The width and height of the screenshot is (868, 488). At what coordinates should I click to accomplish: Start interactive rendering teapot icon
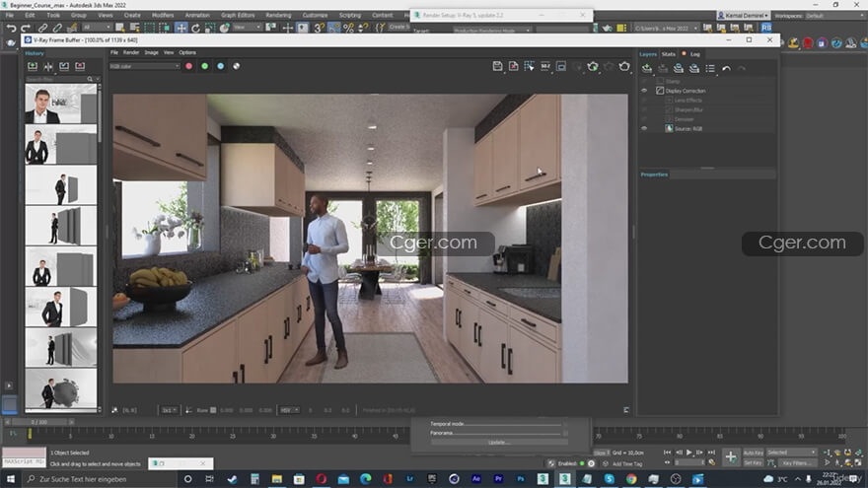593,66
